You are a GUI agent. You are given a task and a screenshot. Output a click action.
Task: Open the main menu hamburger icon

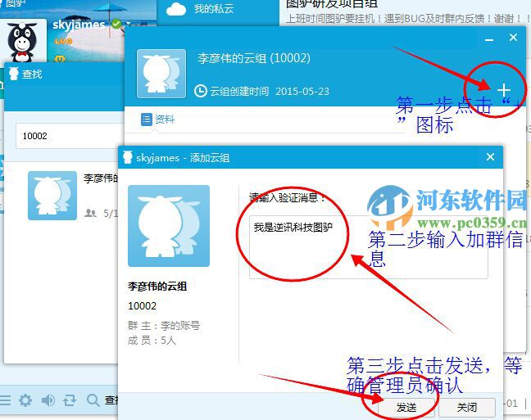coord(5,400)
